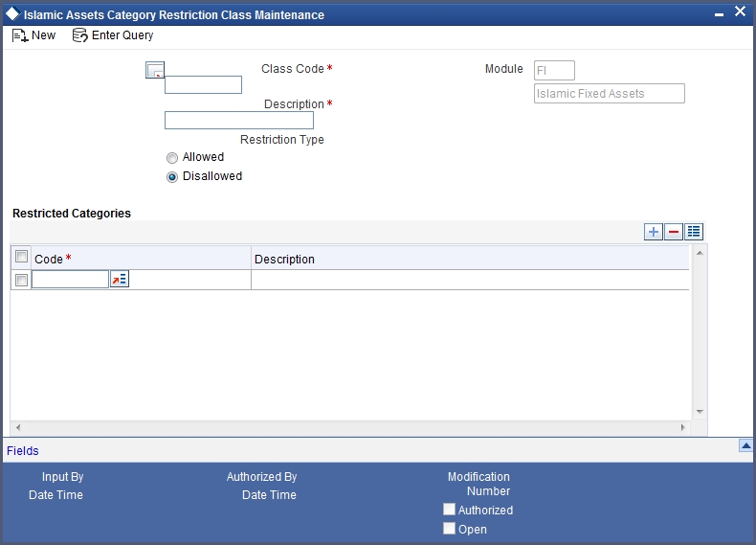Click the Description column header
The width and height of the screenshot is (756, 545).
pyautogui.click(x=470, y=258)
